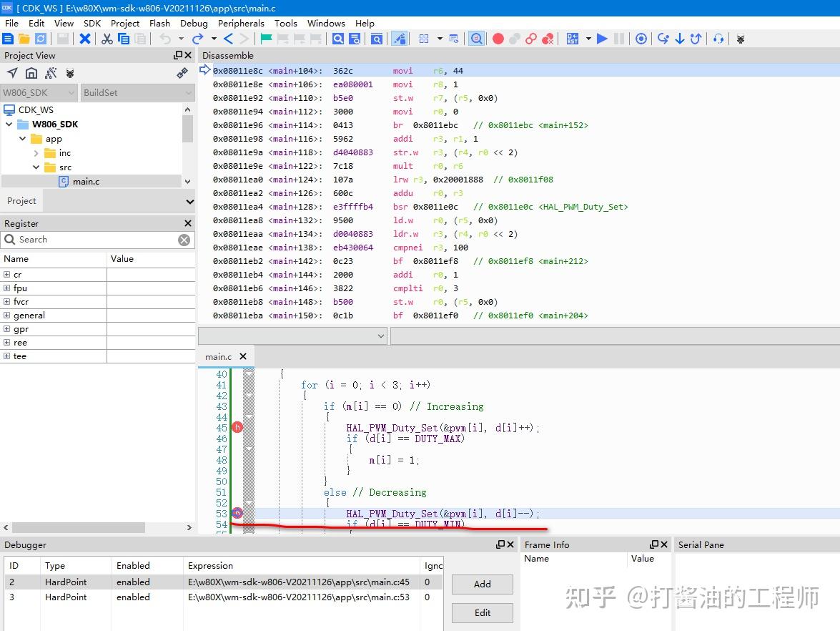The image size is (840, 631).
Task: Click the Edit button under Frame Info
Action: (x=482, y=612)
